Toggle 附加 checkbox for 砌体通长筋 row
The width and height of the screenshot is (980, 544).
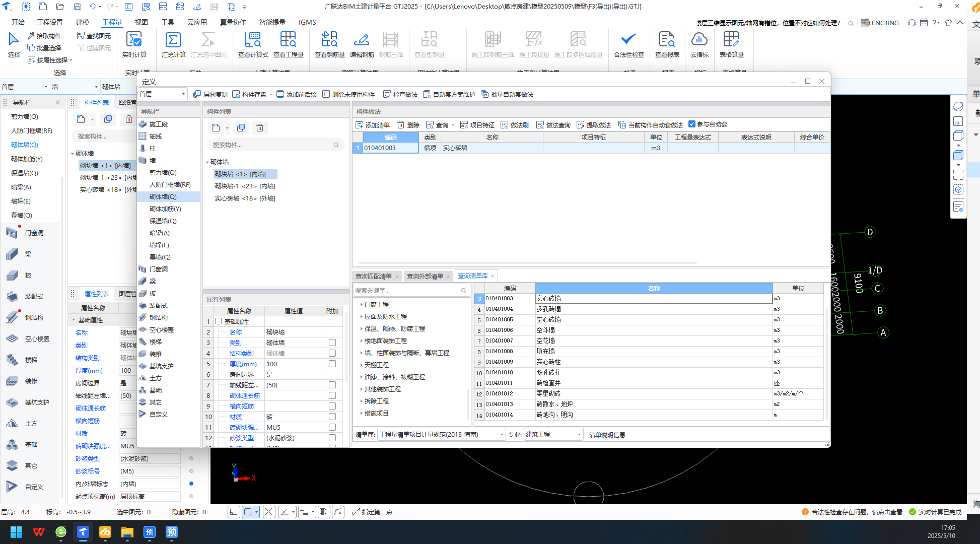point(332,395)
